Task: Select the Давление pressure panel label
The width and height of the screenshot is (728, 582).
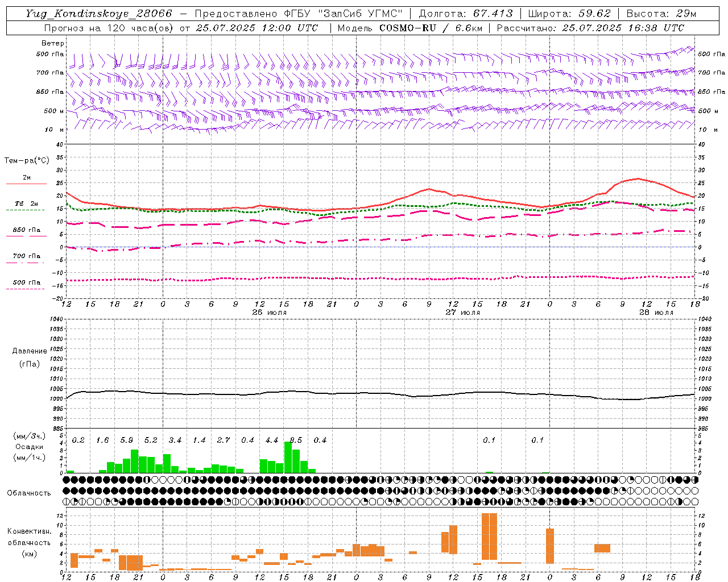Action: 30,351
